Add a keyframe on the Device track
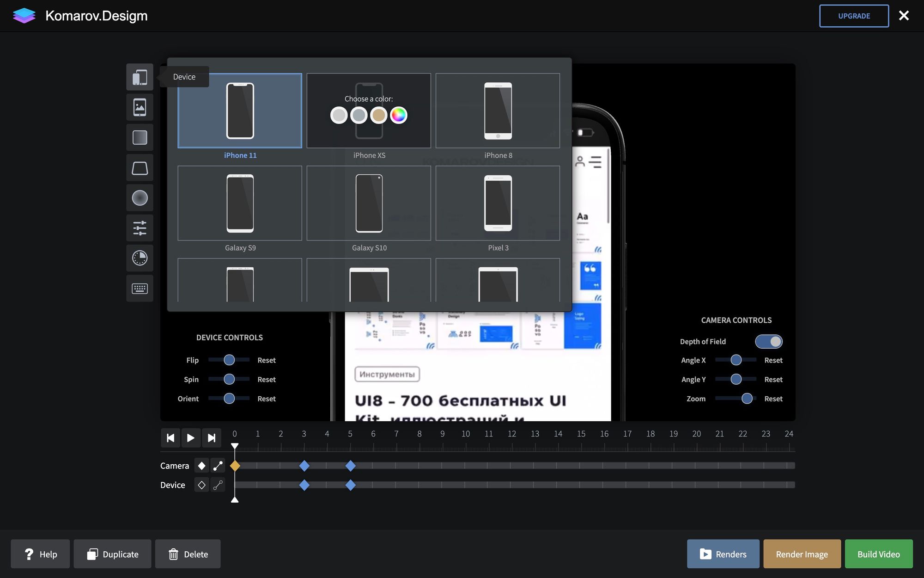This screenshot has width=924, height=578. click(201, 485)
